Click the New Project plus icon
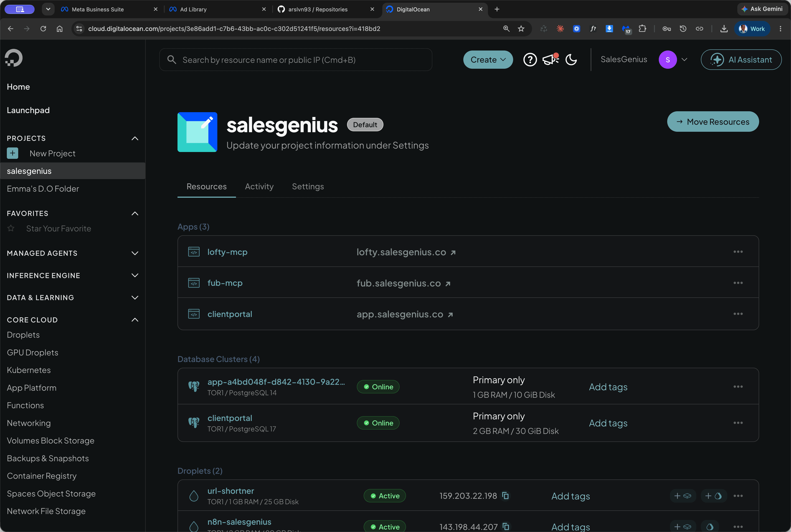The width and height of the screenshot is (791, 532). click(x=13, y=153)
